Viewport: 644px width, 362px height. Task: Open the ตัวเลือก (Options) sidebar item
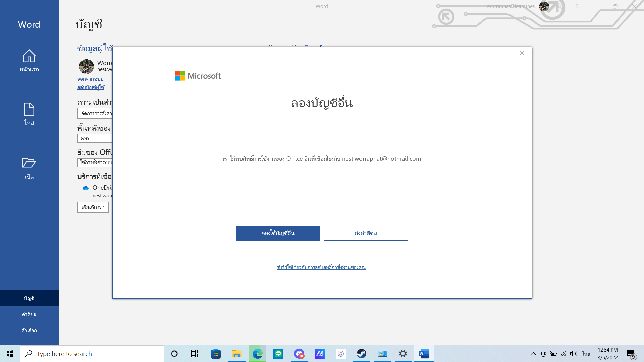pos(29,330)
